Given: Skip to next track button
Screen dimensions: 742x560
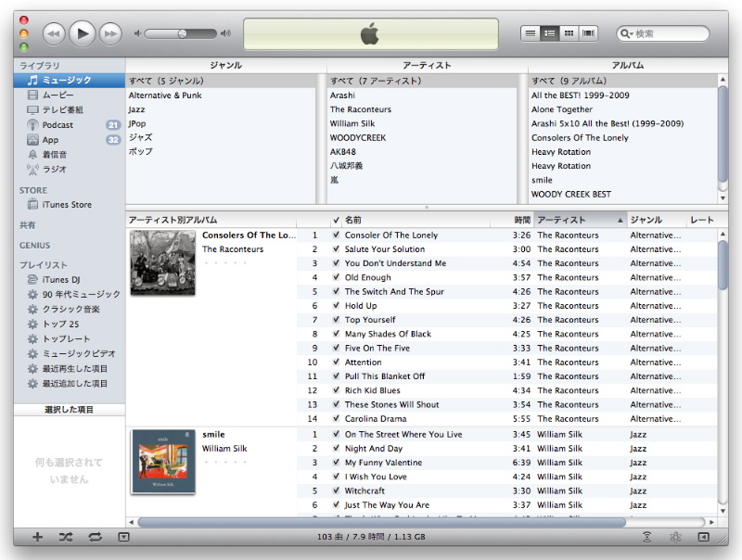Looking at the screenshot, I should 110,33.
